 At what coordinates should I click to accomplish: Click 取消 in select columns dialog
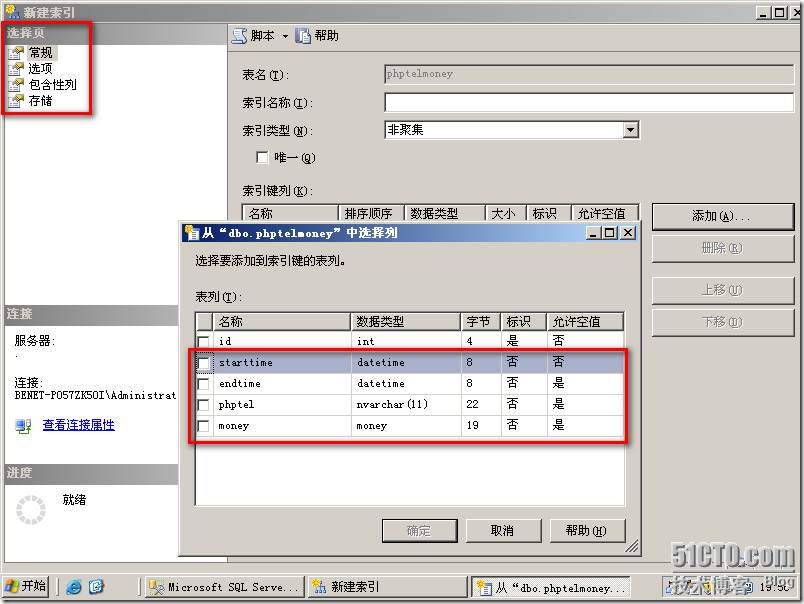point(503,531)
